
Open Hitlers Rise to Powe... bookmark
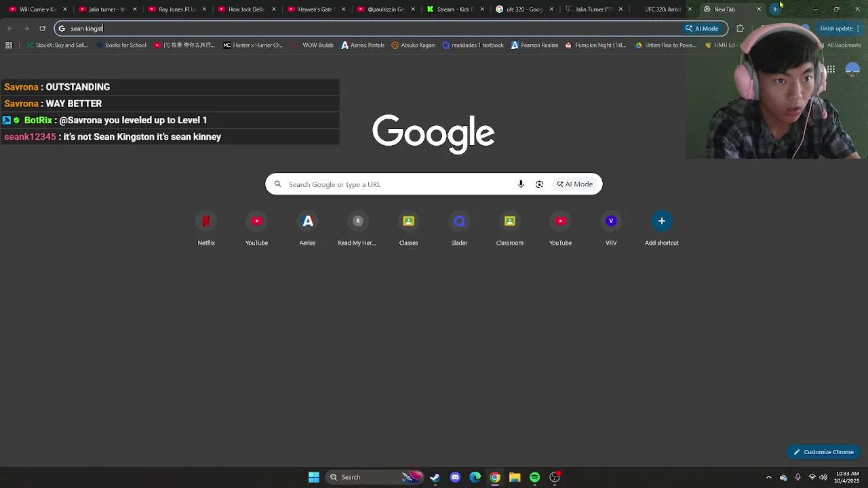coord(666,45)
